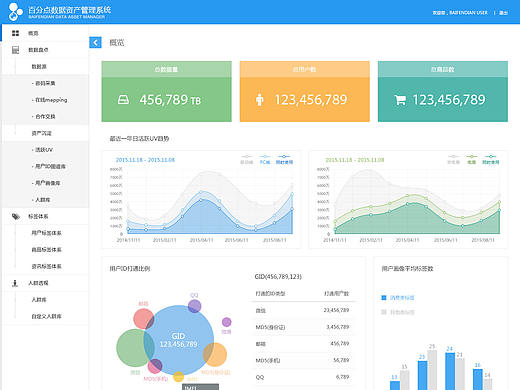Click the large blue GID bubble
The image size is (520, 390).
[179, 340]
